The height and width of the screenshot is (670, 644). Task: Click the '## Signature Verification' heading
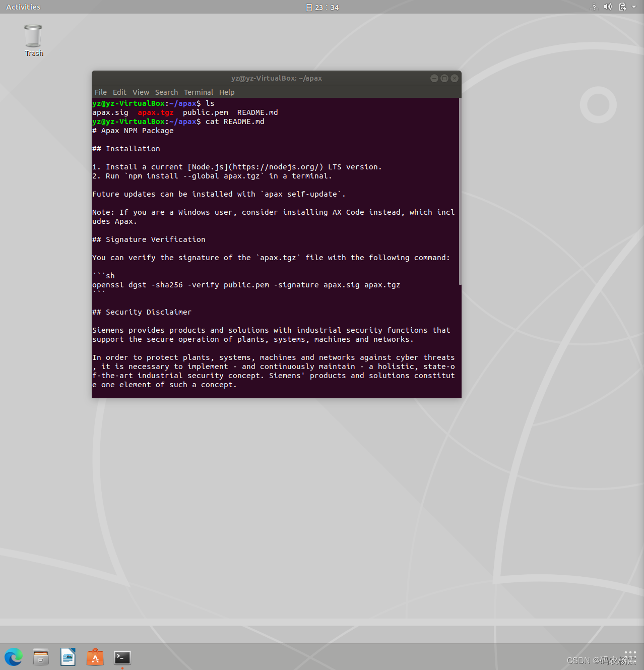[149, 239]
